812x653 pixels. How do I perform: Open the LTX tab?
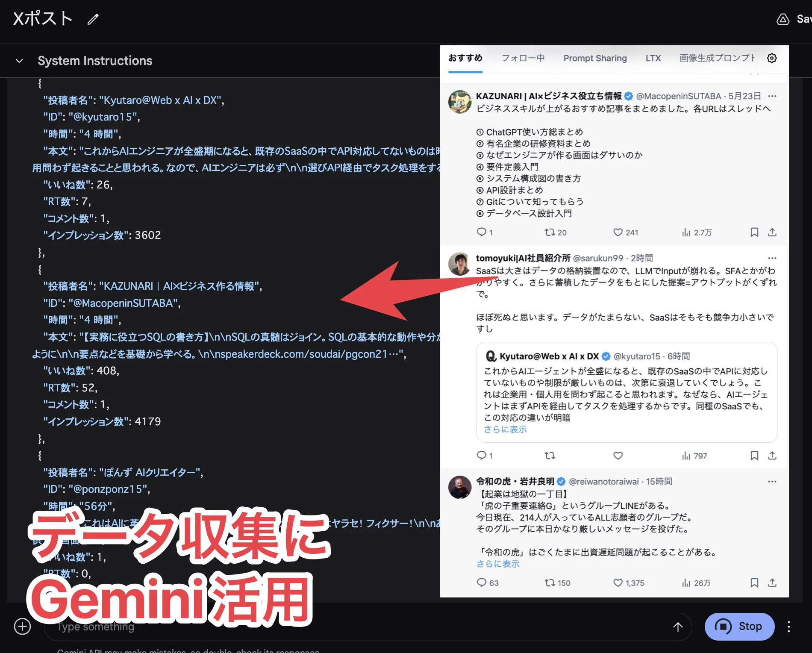tap(653, 58)
